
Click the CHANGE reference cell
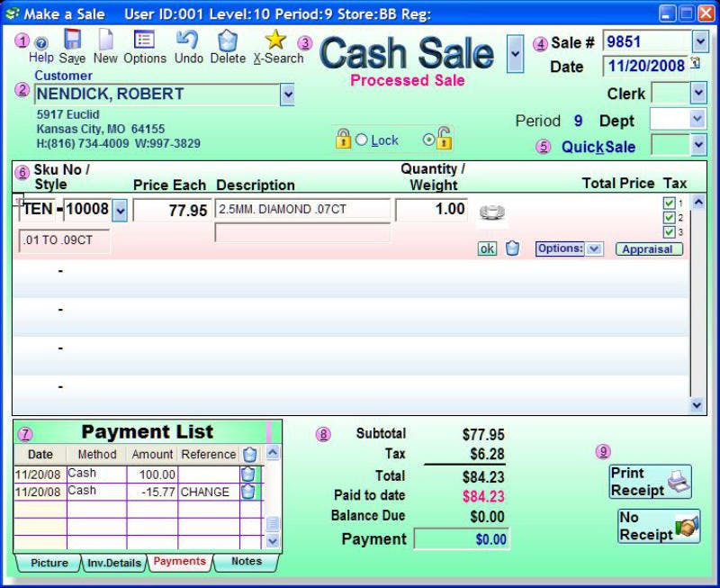point(209,492)
